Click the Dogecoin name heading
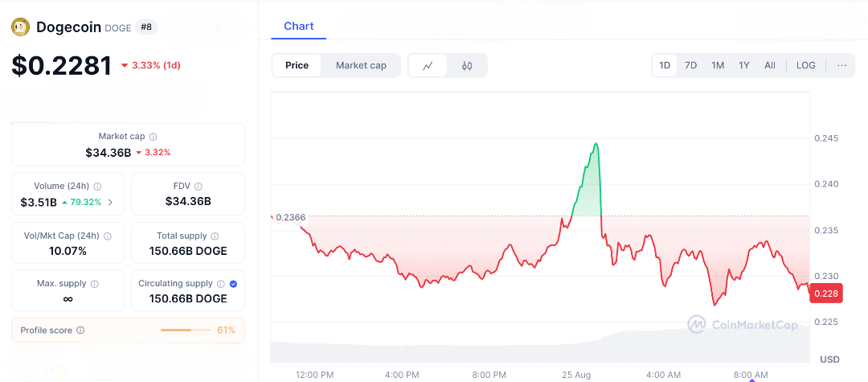This screenshot has height=382, width=868. pyautogui.click(x=68, y=27)
